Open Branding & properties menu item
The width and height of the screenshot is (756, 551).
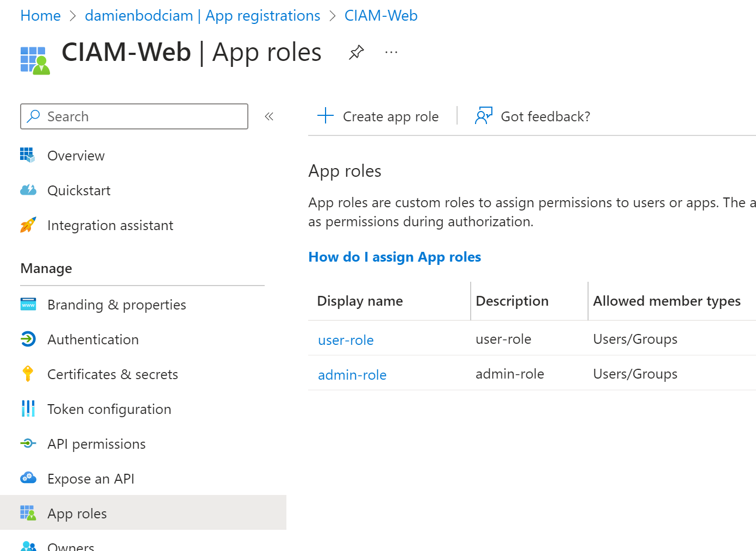tap(116, 305)
